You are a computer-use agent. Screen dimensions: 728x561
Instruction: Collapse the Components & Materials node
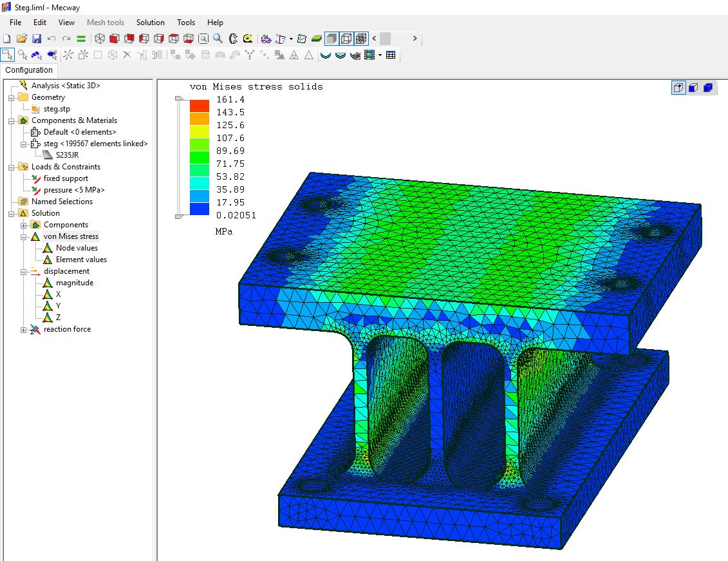point(11,120)
